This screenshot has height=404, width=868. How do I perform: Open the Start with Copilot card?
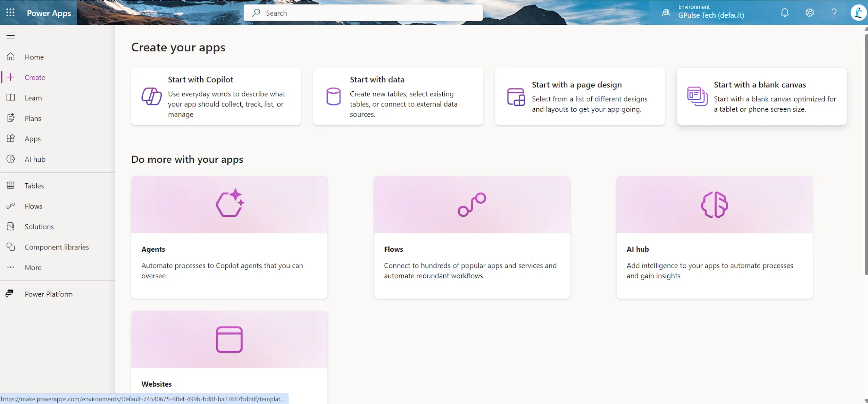216,96
